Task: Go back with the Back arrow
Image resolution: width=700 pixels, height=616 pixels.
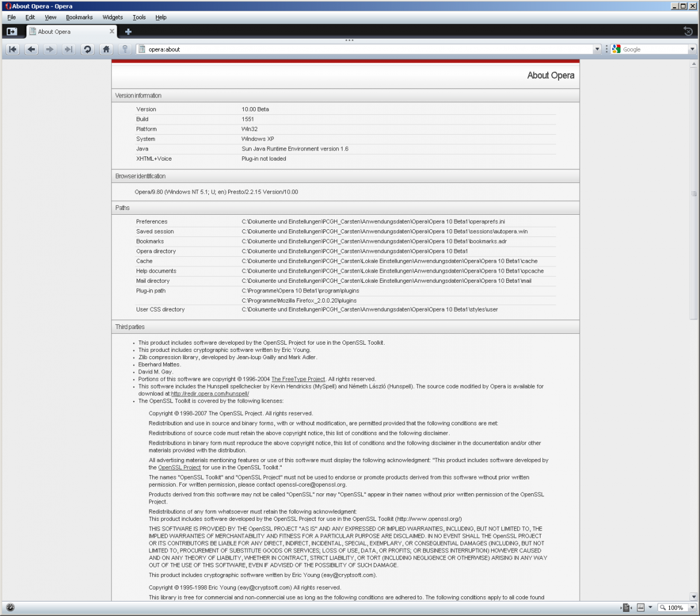Action: coord(31,49)
